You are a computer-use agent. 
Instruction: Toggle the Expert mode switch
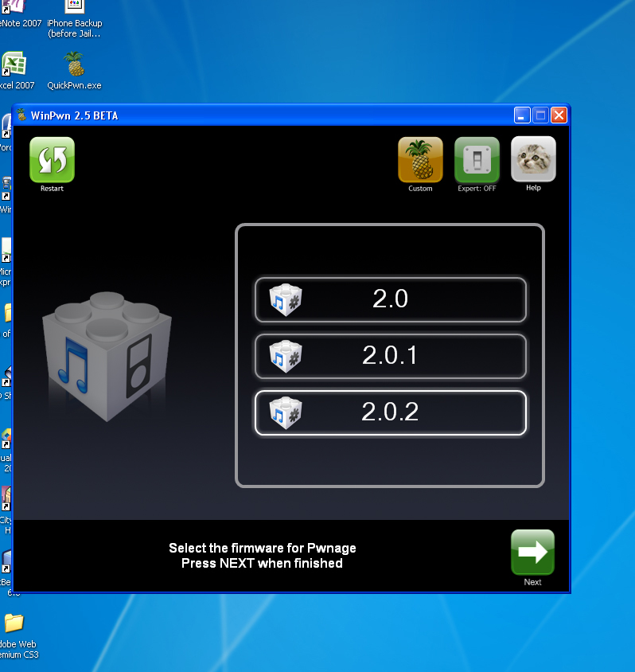477,160
